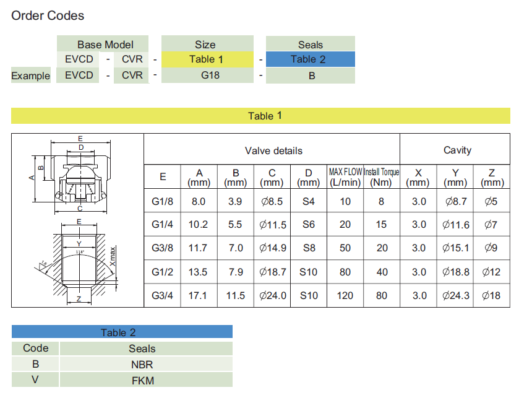Screen dimensions: 532x403
Task: Click the G3/4 size row label
Action: click(x=163, y=295)
